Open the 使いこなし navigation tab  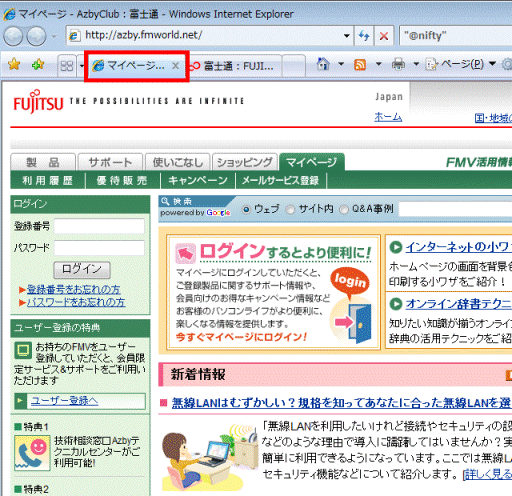(178, 162)
